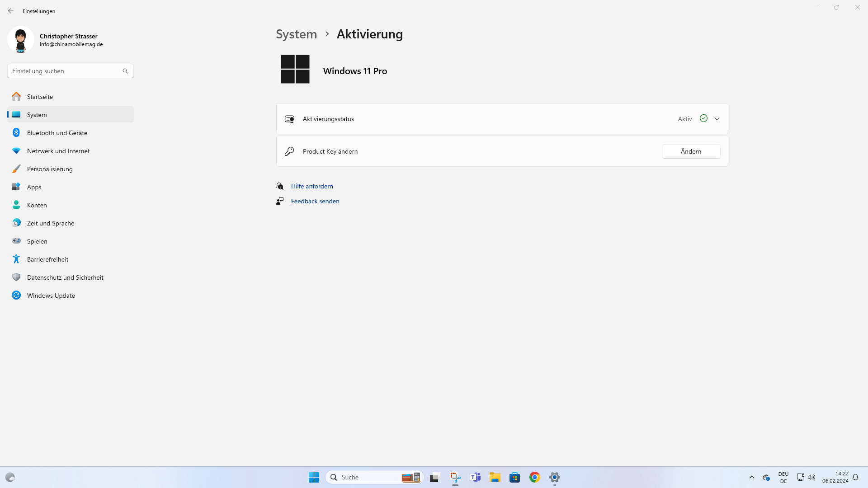Screen dimensions: 868x488
Task: Open Personalisierung brush icon entry
Action: (16, 169)
